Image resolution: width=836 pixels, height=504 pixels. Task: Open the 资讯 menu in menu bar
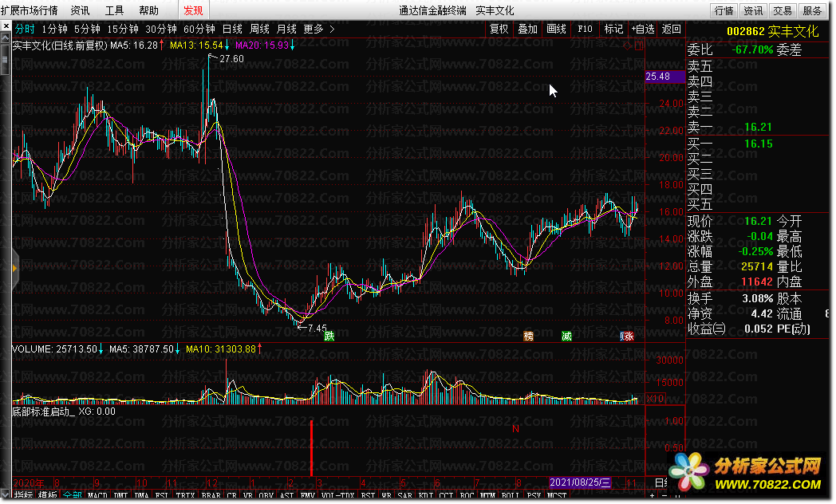pos(80,10)
